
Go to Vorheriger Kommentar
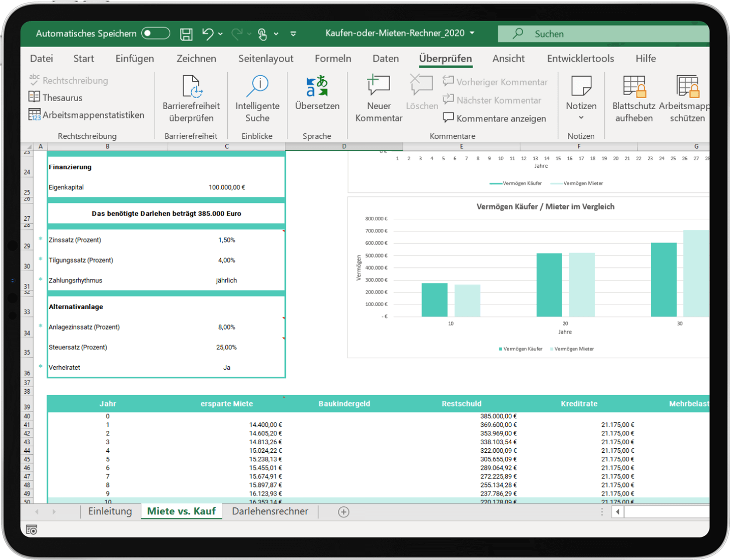495,82
